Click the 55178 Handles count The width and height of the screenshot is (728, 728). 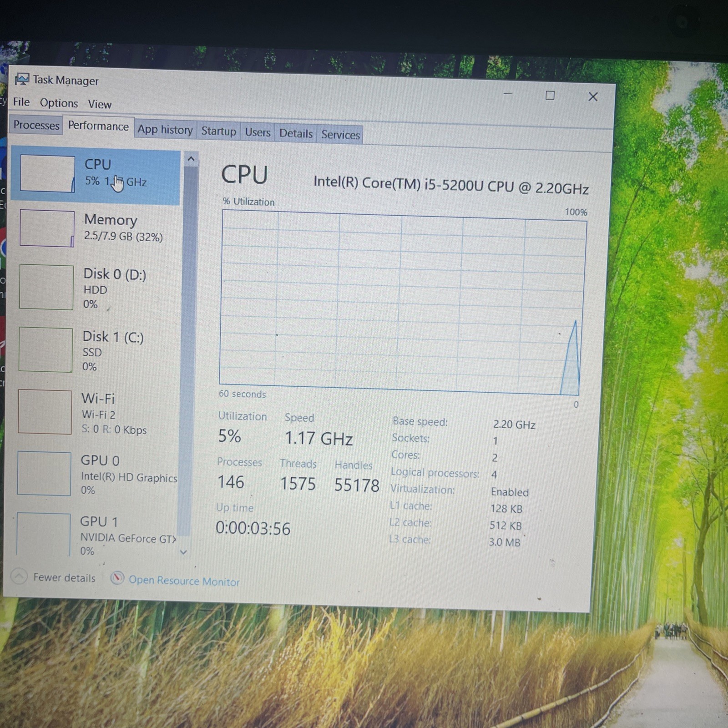tap(357, 485)
